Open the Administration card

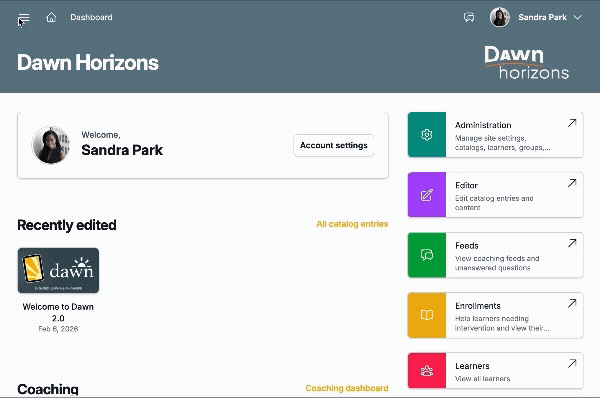496,135
